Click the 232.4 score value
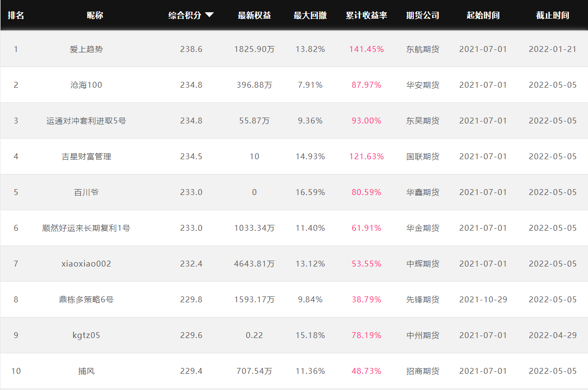Viewport: 588px width, 390px height. [x=191, y=264]
